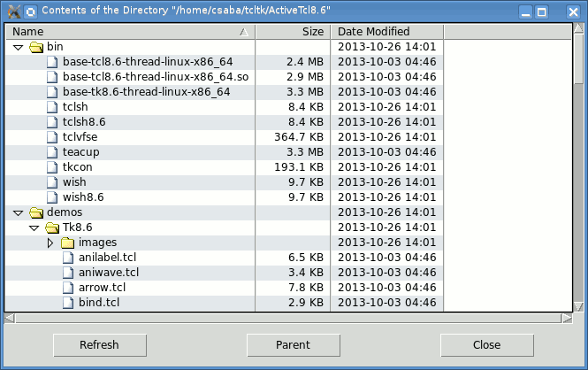Click file icon next to arrow.tcl
The width and height of the screenshot is (588, 370).
(x=68, y=288)
